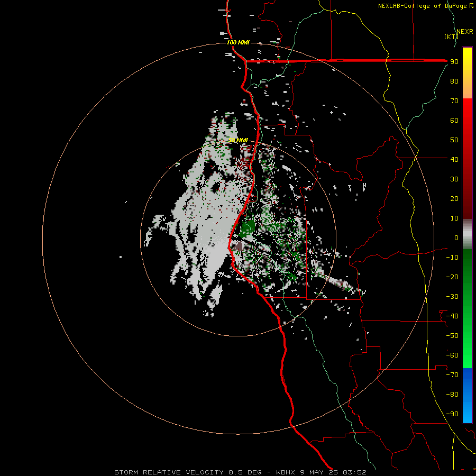
Task: Click the -30 value on the velocity scale
Action: [452, 297]
